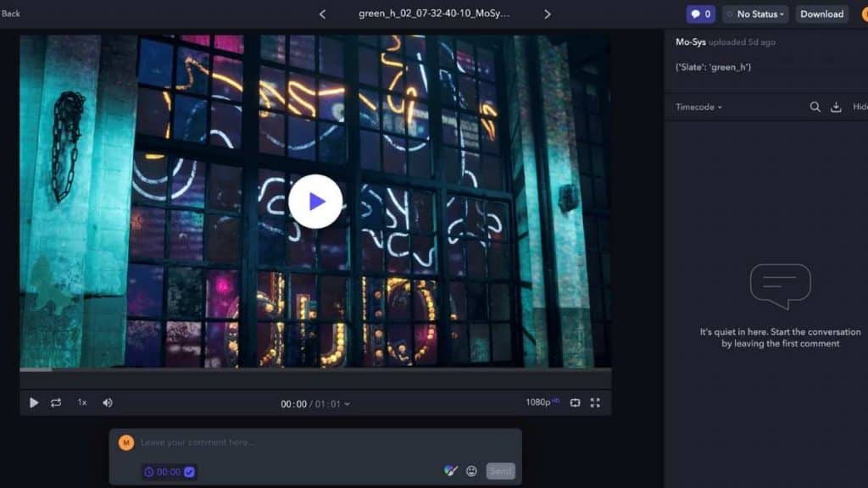Export comments with download icon
This screenshot has width=868, height=488.
(836, 107)
